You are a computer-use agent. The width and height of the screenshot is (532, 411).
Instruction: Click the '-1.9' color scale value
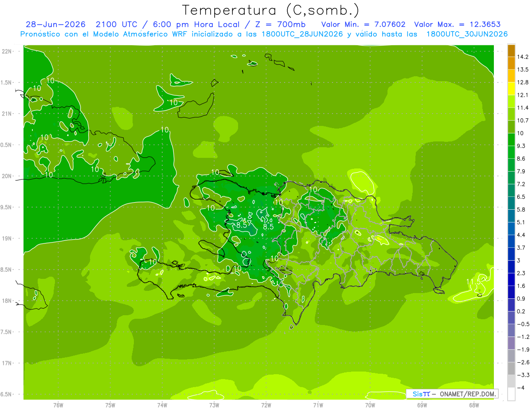[x=523, y=350]
